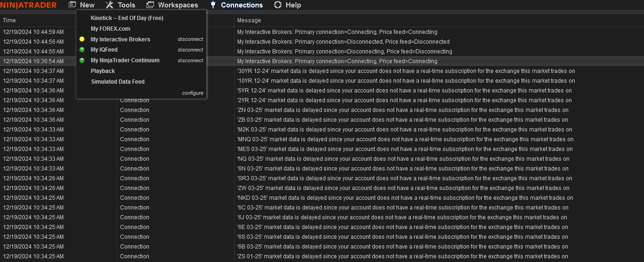Connect to Kinetick – End Of Day (Free)
The width and height of the screenshot is (644, 262).
coord(127,18)
